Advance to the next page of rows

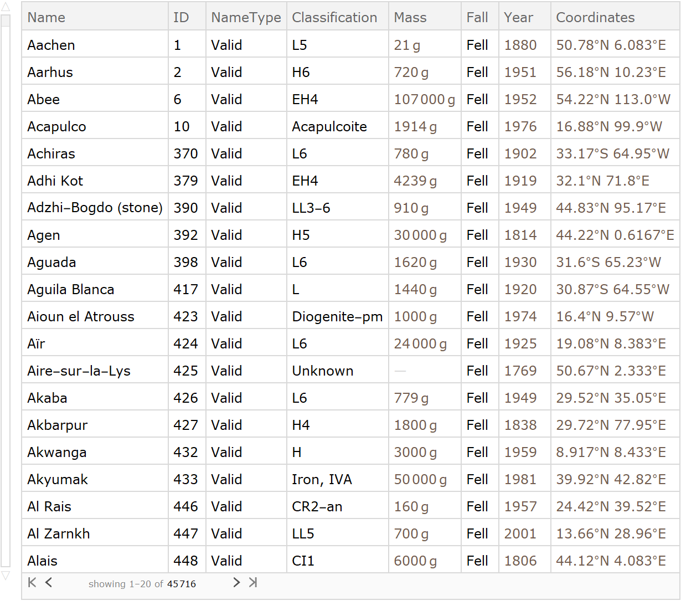click(236, 582)
